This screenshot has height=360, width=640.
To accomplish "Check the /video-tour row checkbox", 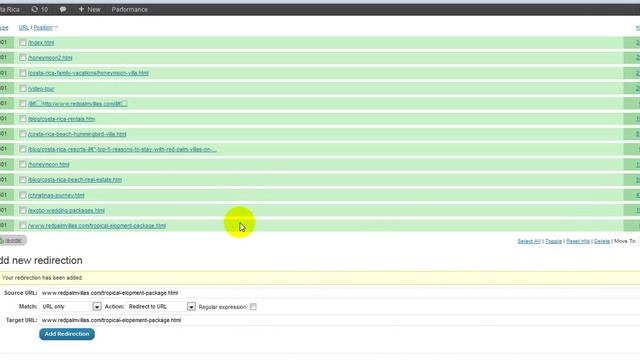I will (x=22, y=89).
